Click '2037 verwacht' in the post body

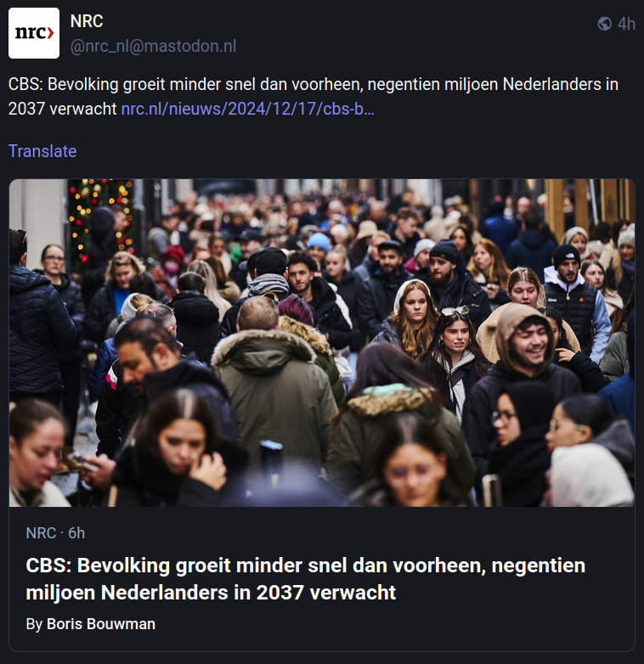pos(62,109)
